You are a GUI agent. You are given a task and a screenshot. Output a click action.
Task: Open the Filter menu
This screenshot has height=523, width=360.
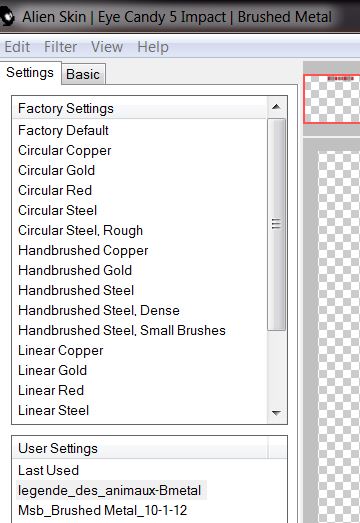tap(60, 47)
